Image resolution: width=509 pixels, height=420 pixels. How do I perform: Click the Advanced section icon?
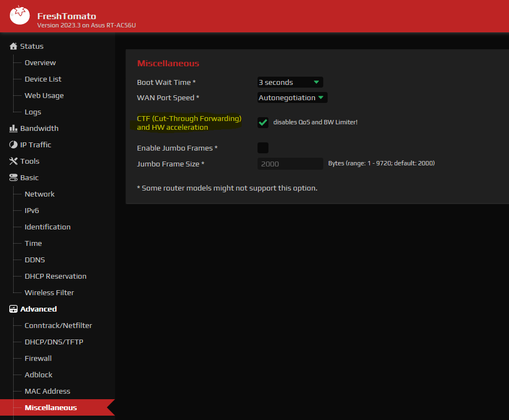[x=13, y=309]
